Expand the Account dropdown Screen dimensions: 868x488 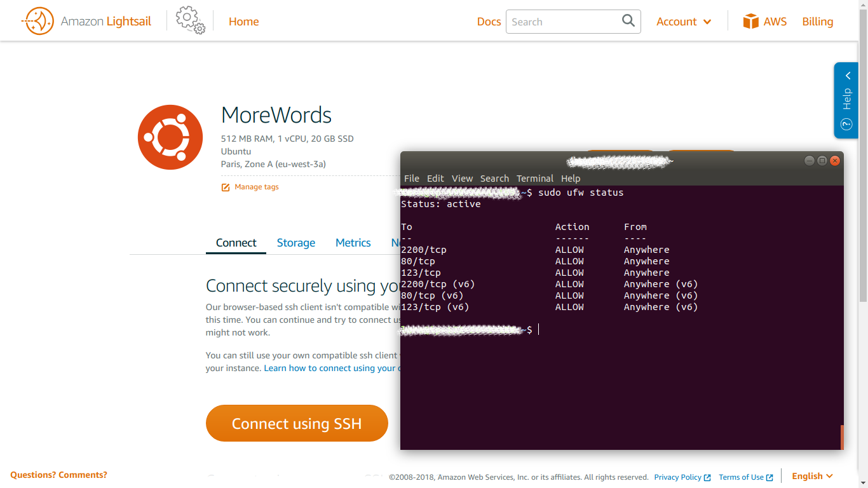coord(684,22)
